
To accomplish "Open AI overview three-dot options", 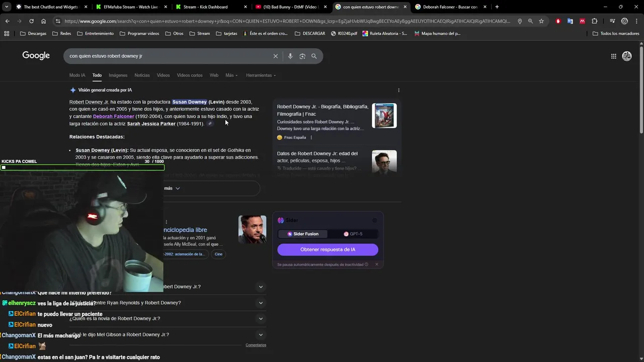I will click(x=398, y=90).
